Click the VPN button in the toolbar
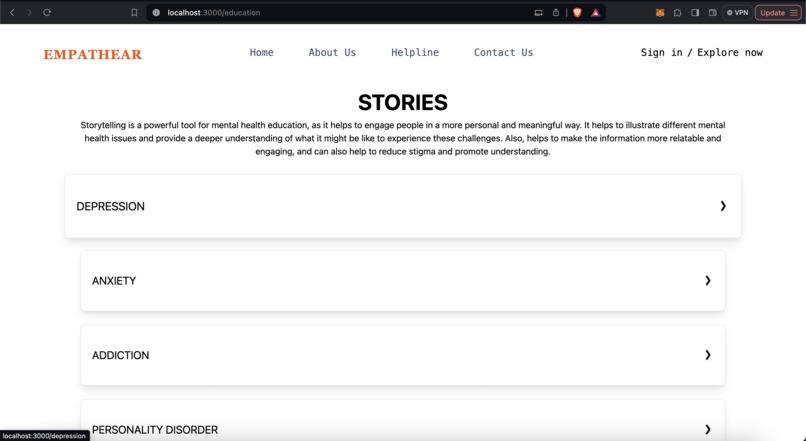Image resolution: width=806 pixels, height=441 pixels. coord(737,12)
